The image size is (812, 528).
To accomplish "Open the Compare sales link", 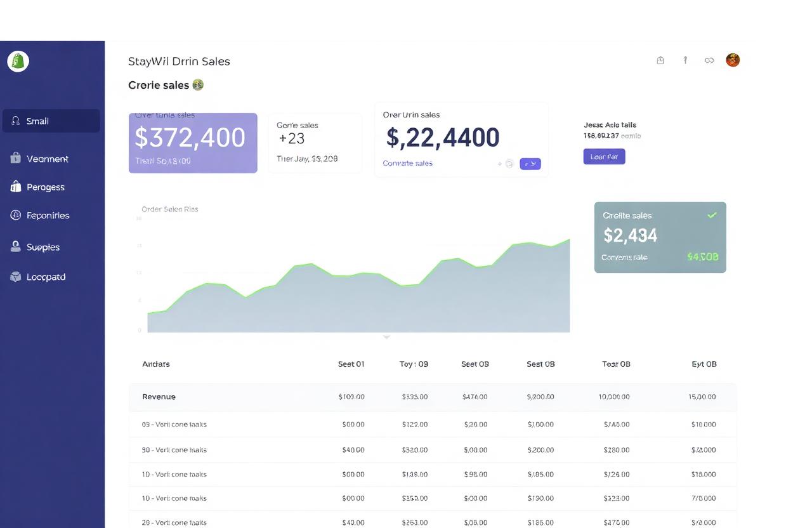I will coord(407,163).
